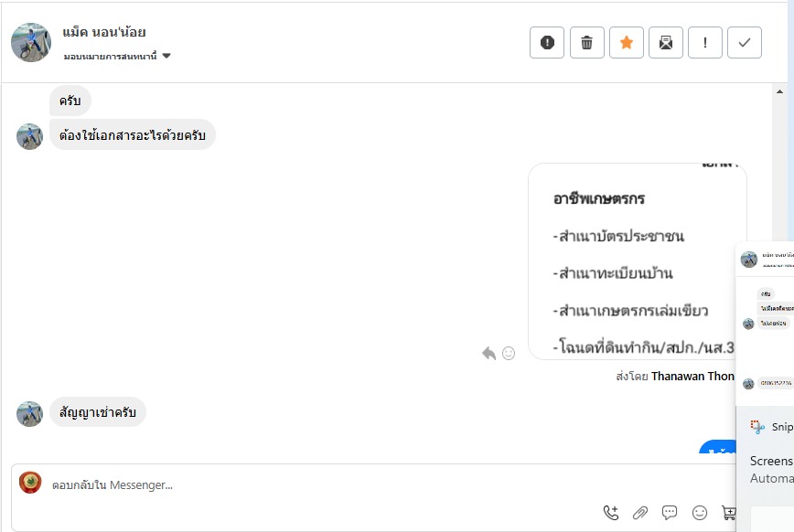Click the สัญญาเช่าครับ message bubble
Image resolution: width=794 pixels, height=532 pixels.
(x=98, y=412)
